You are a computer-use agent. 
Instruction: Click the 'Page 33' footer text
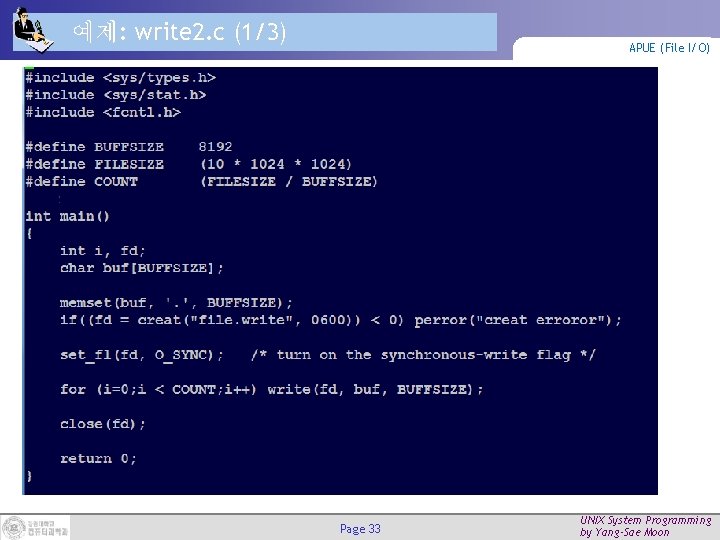click(x=360, y=529)
